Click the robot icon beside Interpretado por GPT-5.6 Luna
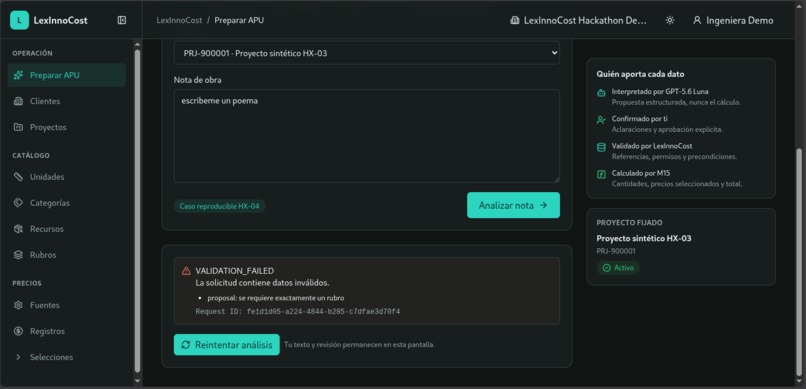 tap(601, 93)
